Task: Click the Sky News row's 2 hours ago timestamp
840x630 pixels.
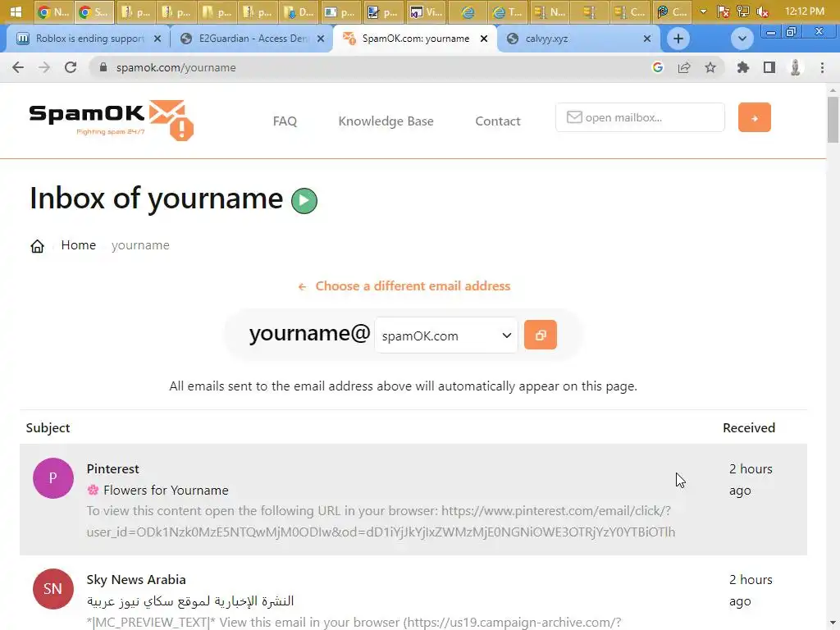Action: 751,591
